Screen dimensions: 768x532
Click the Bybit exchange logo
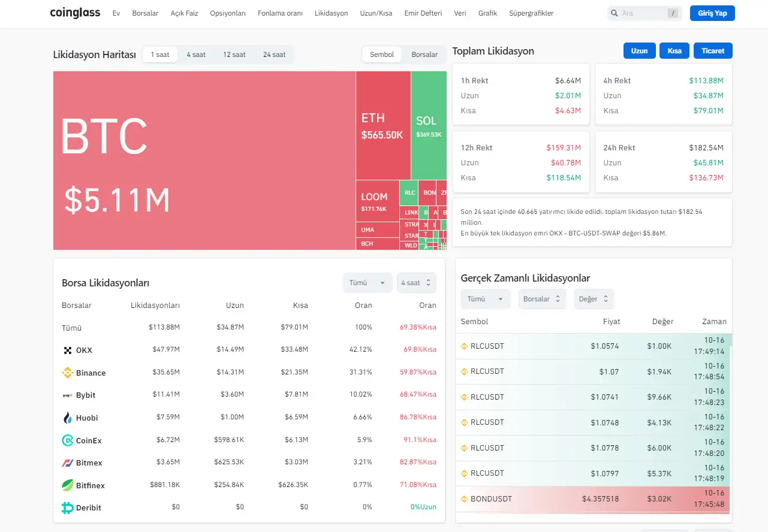click(67, 395)
